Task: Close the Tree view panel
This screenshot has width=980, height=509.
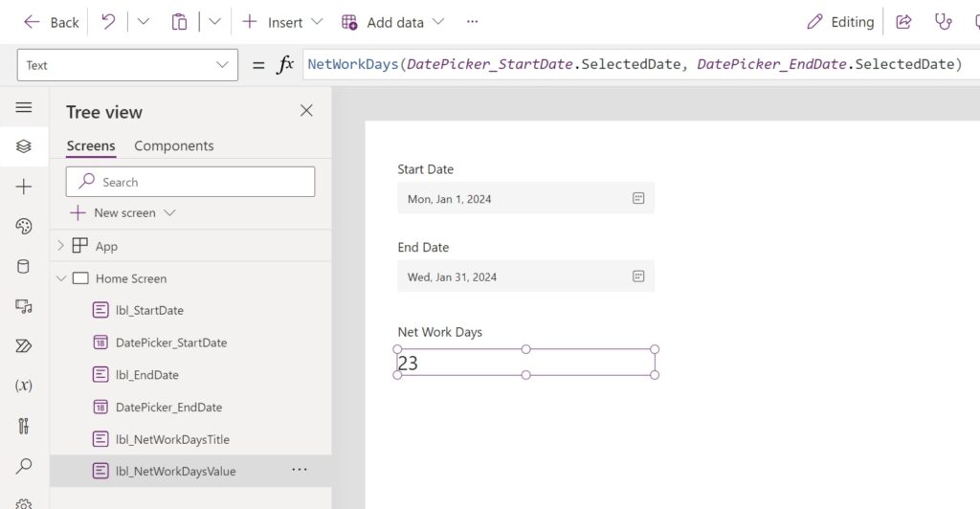Action: pyautogui.click(x=306, y=111)
